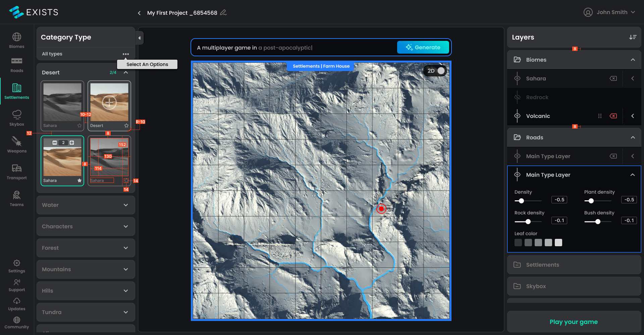Select the Settlements sidebar section
Image resolution: width=644 pixels, height=335 pixels.
click(17, 91)
